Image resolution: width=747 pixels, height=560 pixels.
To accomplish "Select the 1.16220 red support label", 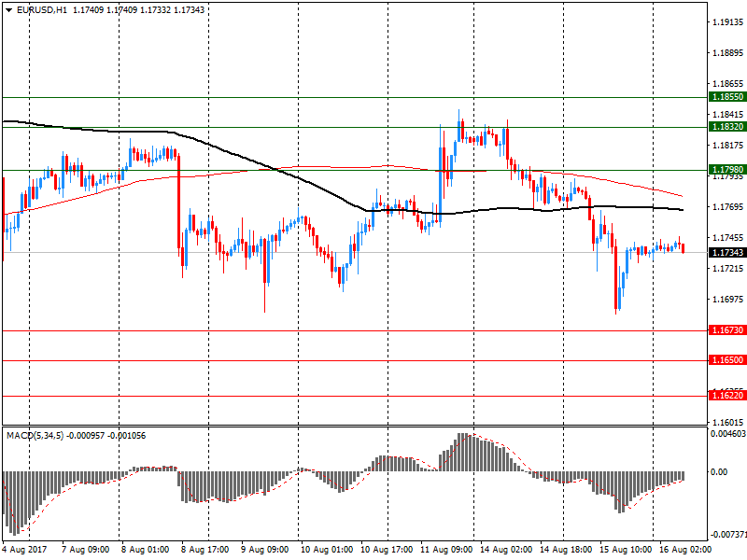I will 727,395.
